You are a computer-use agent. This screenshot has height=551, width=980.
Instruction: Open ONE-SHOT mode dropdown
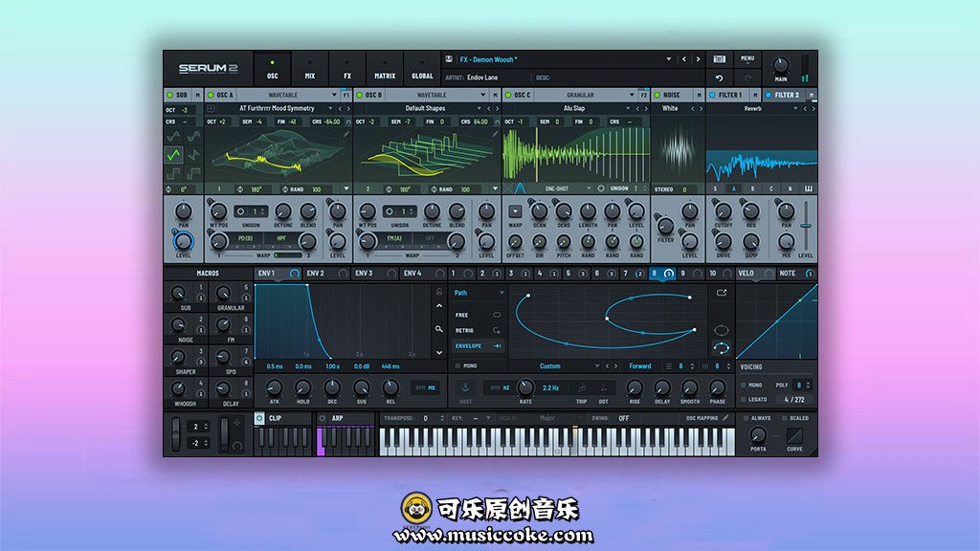click(x=589, y=188)
